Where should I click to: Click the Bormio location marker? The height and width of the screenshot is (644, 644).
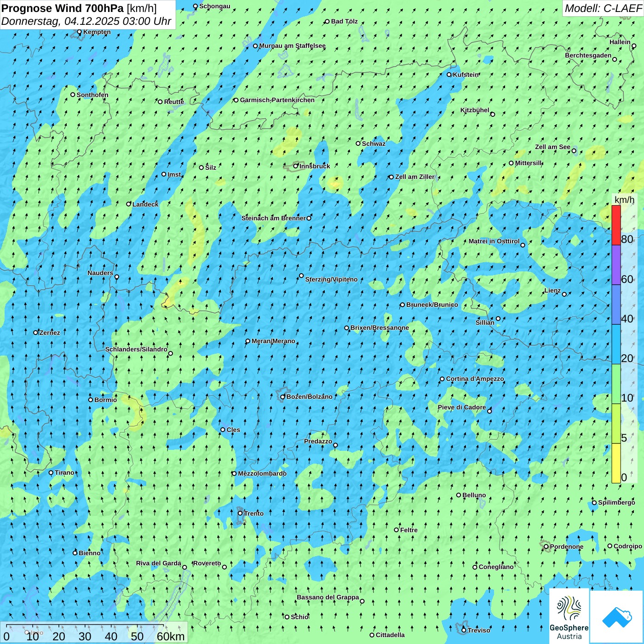point(91,400)
